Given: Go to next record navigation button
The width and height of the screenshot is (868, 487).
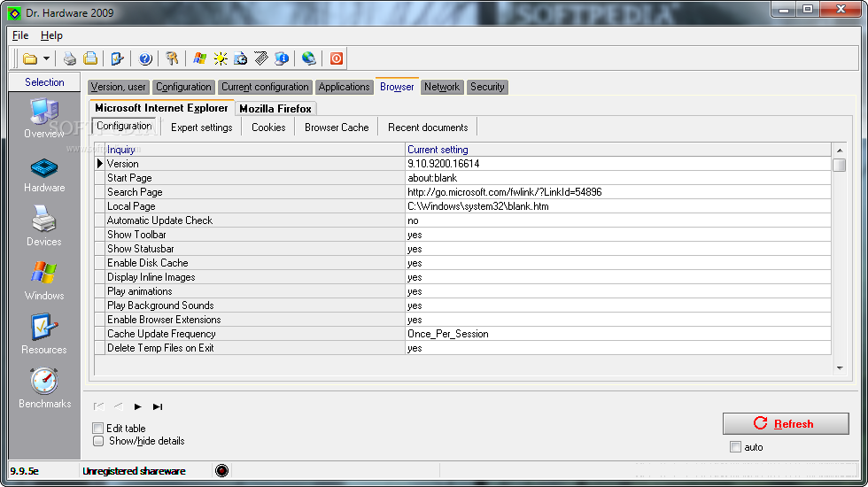Looking at the screenshot, I should [137, 406].
